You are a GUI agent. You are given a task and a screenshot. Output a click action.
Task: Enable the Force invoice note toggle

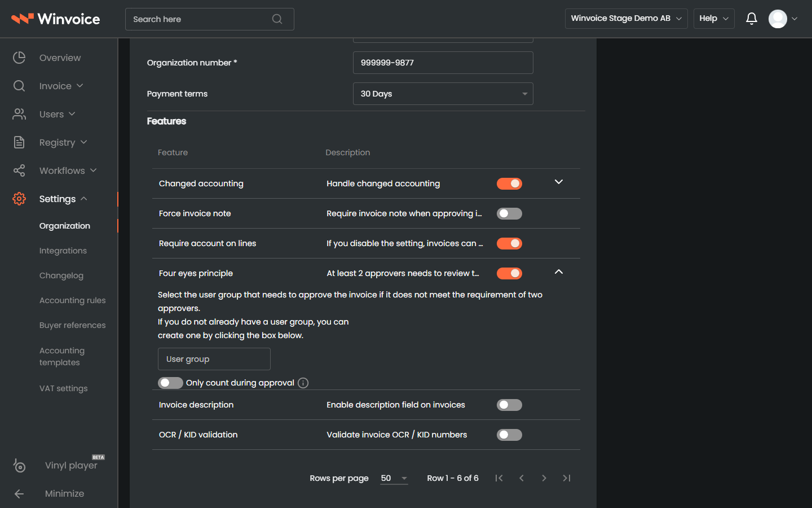(x=509, y=213)
